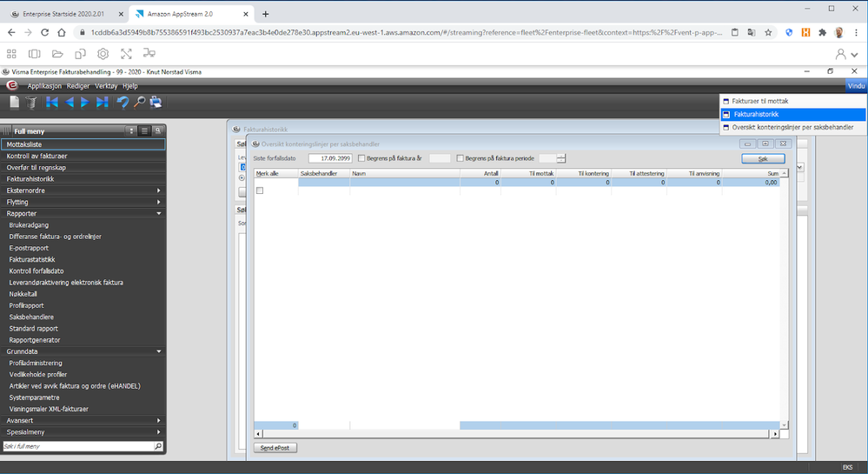
Task: Open the Verktøy menu
Action: (106, 86)
